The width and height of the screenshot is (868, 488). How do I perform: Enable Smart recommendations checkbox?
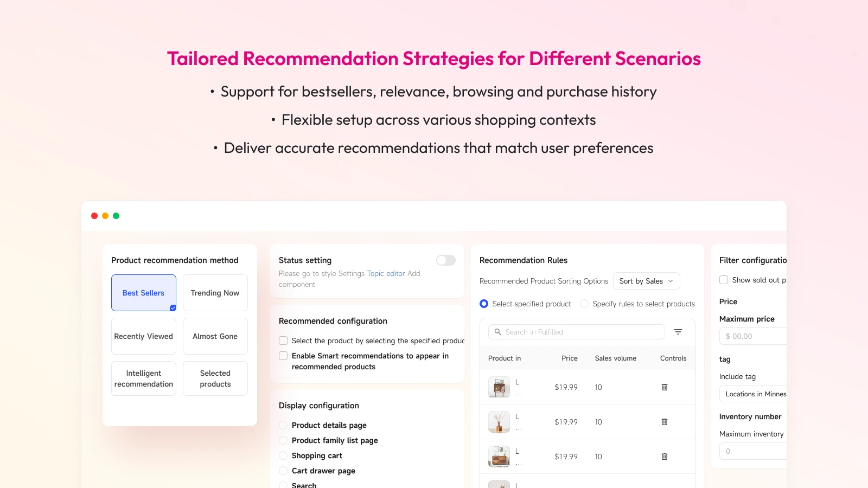tap(283, 356)
